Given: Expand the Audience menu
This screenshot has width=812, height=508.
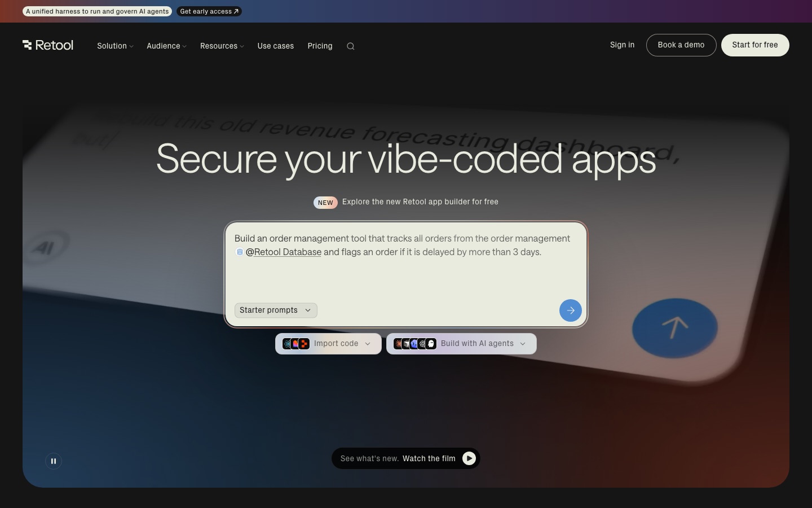Looking at the screenshot, I should click(166, 46).
